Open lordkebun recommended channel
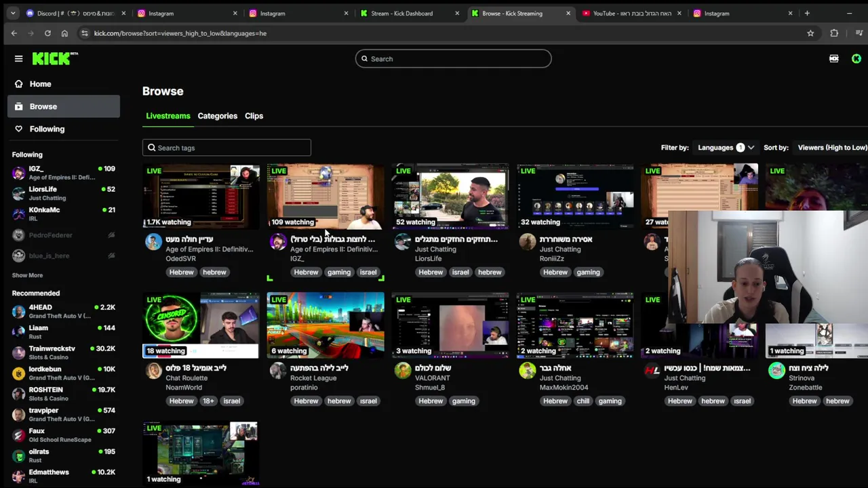This screenshot has width=868, height=488. (x=64, y=373)
